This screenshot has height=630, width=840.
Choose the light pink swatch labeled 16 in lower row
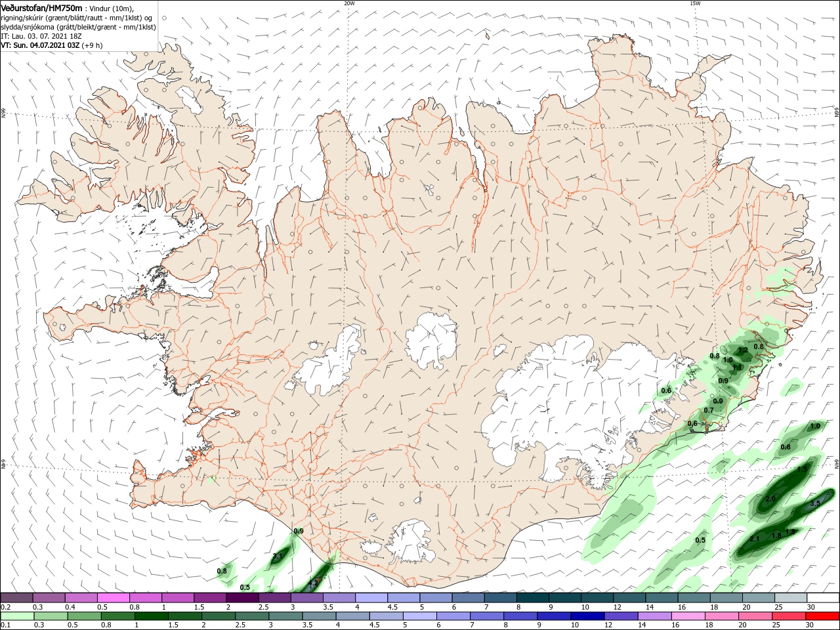click(x=688, y=616)
